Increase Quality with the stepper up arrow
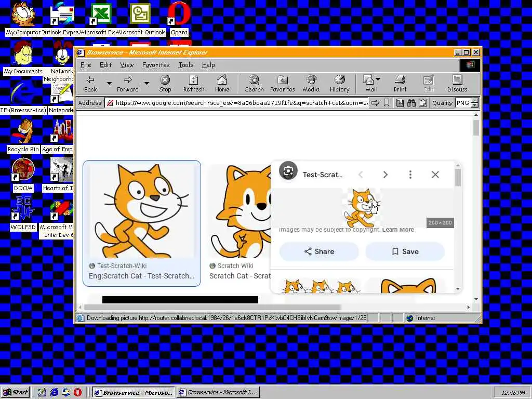 [475, 100]
